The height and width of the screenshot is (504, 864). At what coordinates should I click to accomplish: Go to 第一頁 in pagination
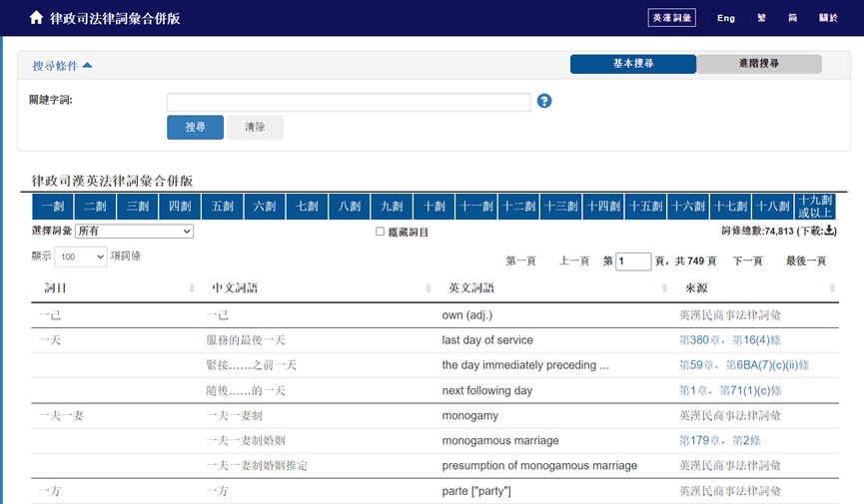point(520,261)
